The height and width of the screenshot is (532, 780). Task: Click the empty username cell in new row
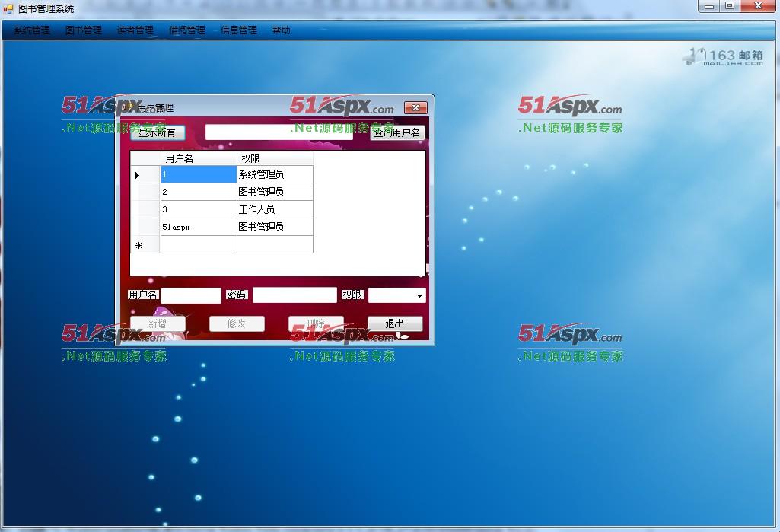[x=199, y=245]
